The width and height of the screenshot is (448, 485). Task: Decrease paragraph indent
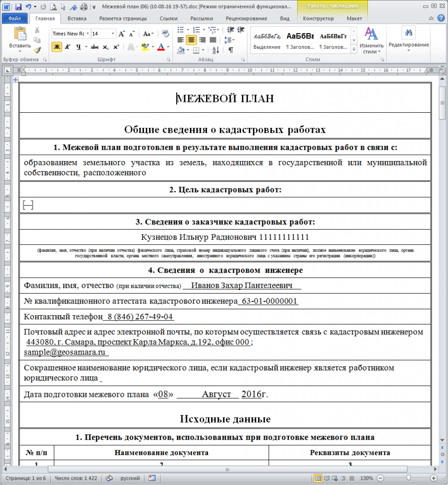[x=230, y=30]
